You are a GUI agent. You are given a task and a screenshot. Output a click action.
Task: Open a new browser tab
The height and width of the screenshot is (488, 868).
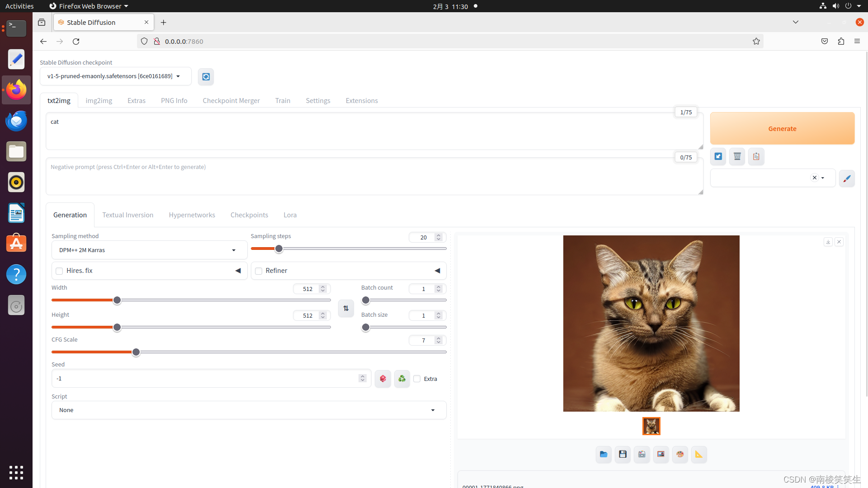click(x=164, y=22)
